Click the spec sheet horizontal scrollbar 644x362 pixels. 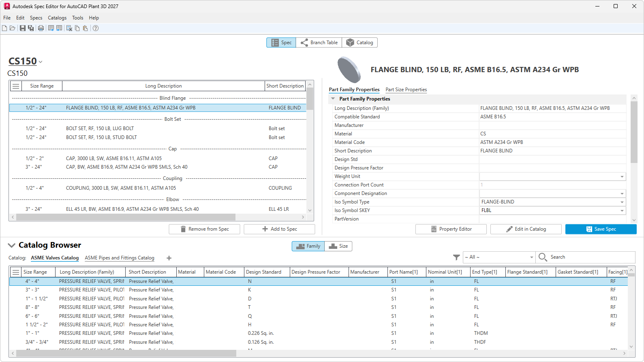126,217
